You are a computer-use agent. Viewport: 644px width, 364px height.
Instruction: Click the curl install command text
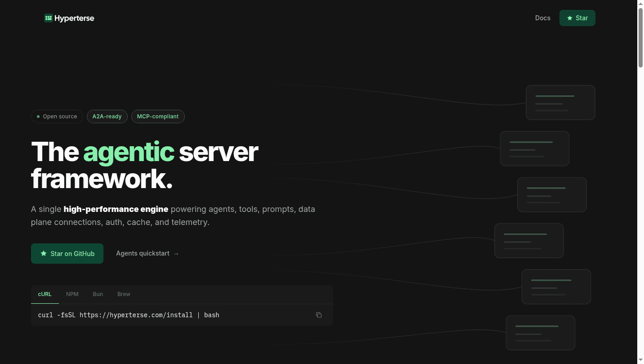click(x=129, y=315)
